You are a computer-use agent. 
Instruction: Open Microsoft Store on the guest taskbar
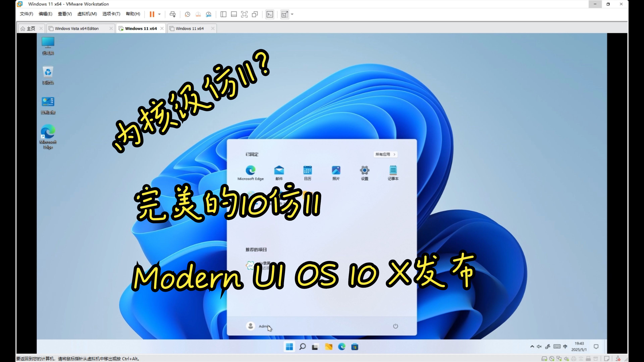(355, 347)
